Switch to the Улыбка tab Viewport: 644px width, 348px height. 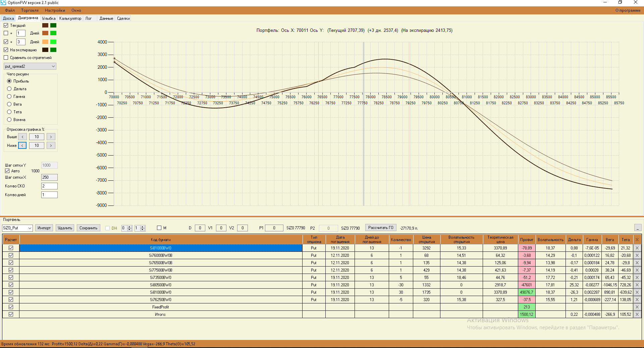pos(49,18)
